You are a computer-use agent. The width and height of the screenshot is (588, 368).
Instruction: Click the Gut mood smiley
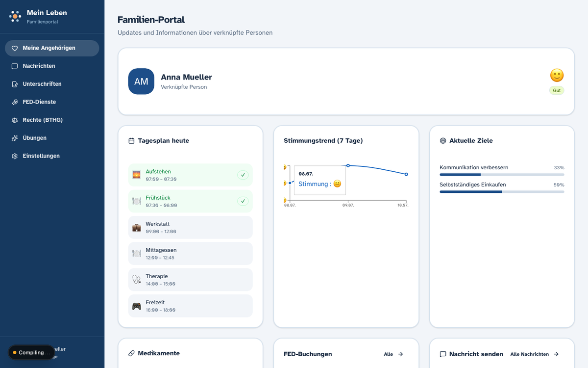[x=557, y=75]
